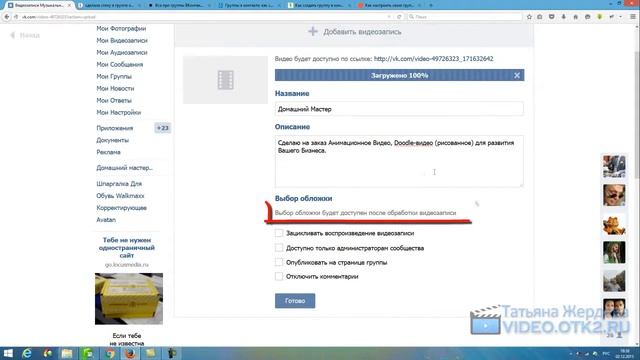Switch to the fourth browser tab
The width and height of the screenshot is (640, 360).
click(x=249, y=5)
